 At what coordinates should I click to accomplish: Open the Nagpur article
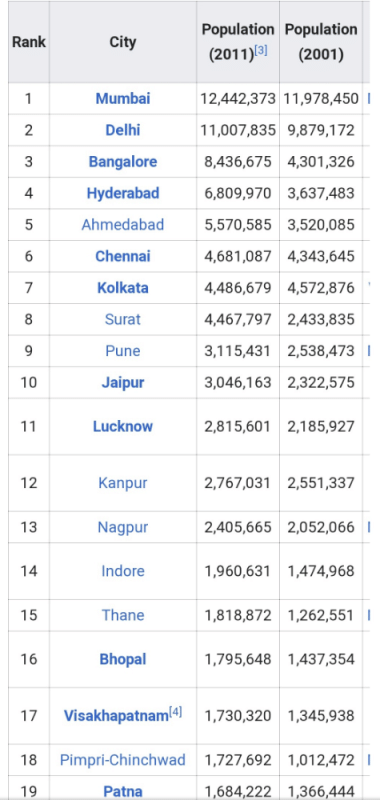tap(123, 527)
